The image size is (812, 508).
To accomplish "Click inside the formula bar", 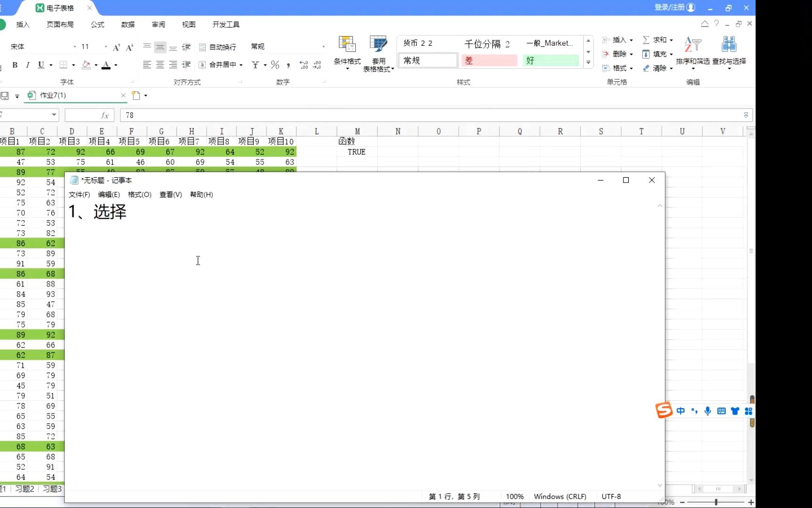I will tap(329, 115).
